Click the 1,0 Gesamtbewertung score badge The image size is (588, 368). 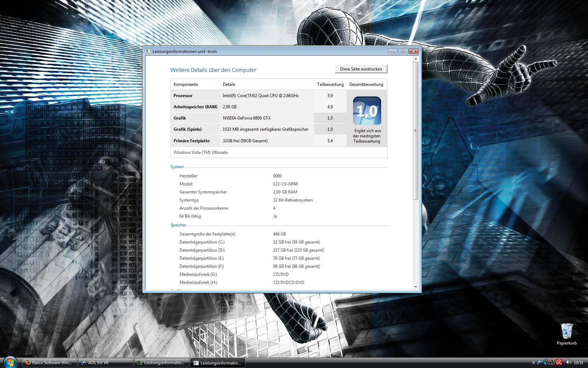click(x=367, y=110)
